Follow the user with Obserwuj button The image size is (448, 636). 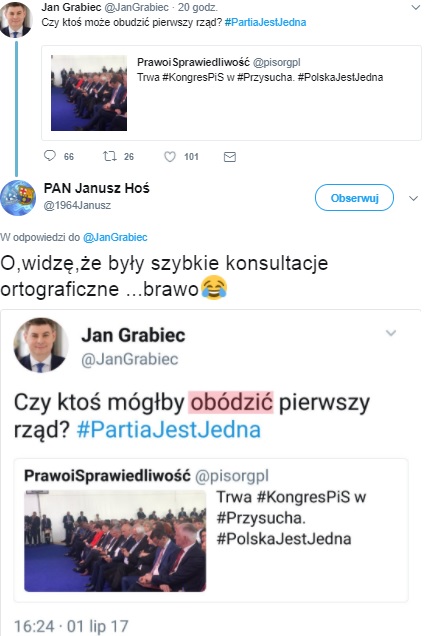point(354,198)
